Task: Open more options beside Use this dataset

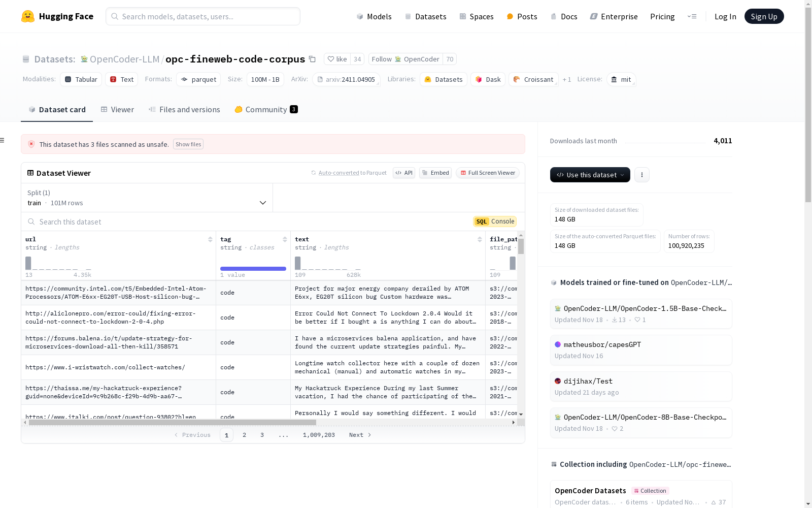Action: tap(642, 175)
